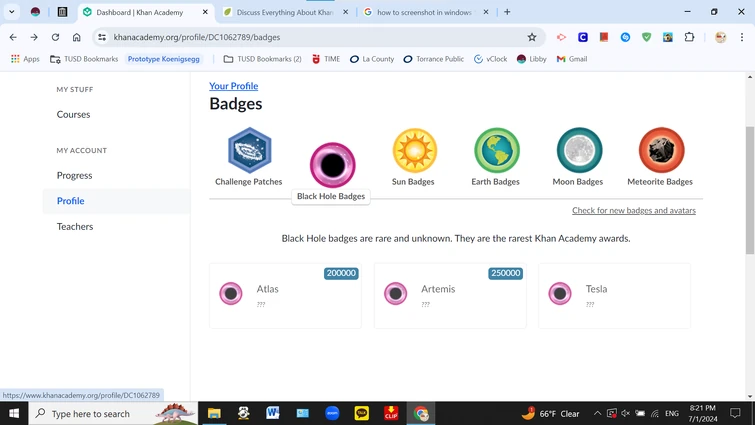755x425 pixels.
Task: Click the 200000 points label
Action: click(341, 273)
